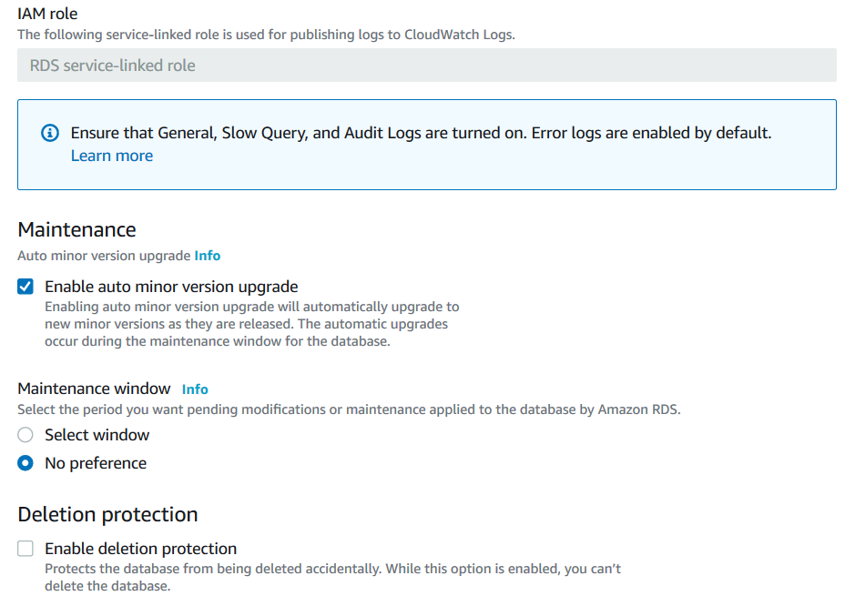This screenshot has height=616, width=845.
Task: Click the Deletion protection section heading
Action: (107, 514)
